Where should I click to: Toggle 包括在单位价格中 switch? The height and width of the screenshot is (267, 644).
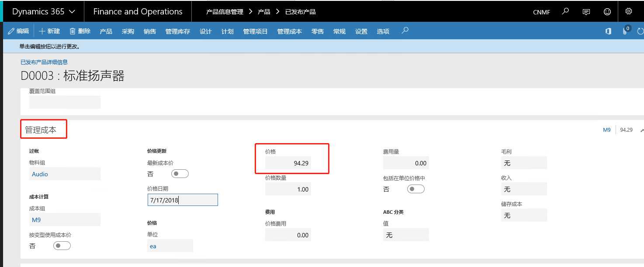(415, 189)
